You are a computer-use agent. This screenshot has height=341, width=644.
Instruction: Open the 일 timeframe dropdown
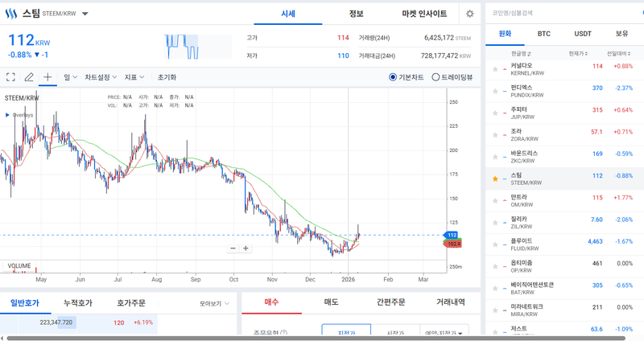[x=70, y=77]
